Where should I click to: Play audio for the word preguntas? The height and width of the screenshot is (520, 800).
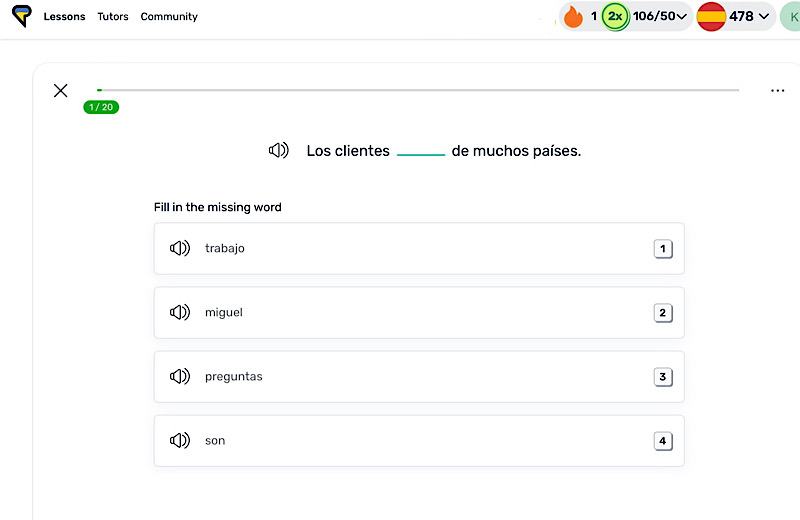pos(180,376)
